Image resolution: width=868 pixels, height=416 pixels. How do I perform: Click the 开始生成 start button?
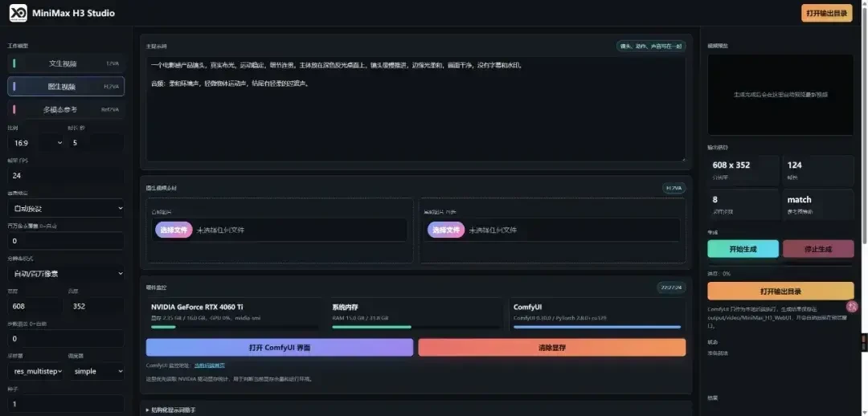tap(743, 249)
